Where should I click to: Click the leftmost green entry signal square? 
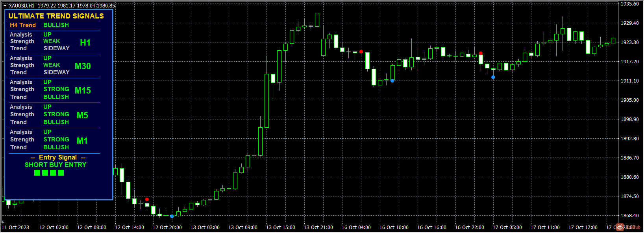click(x=37, y=173)
